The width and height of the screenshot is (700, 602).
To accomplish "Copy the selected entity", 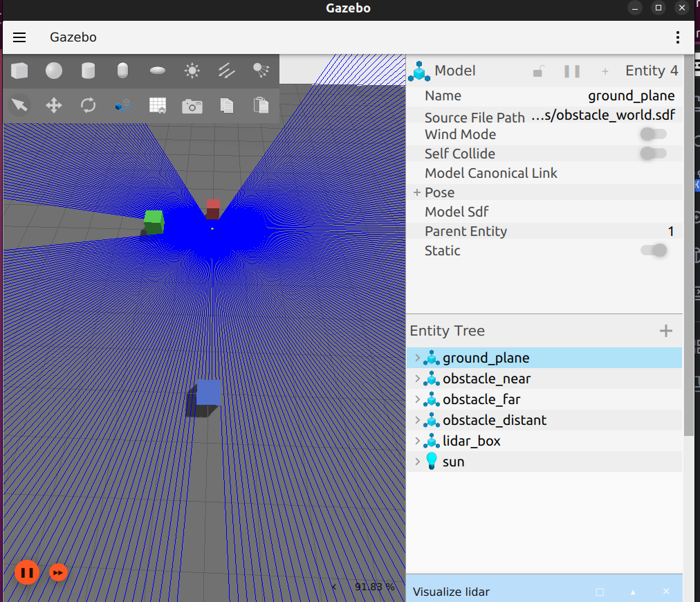I will tap(227, 105).
